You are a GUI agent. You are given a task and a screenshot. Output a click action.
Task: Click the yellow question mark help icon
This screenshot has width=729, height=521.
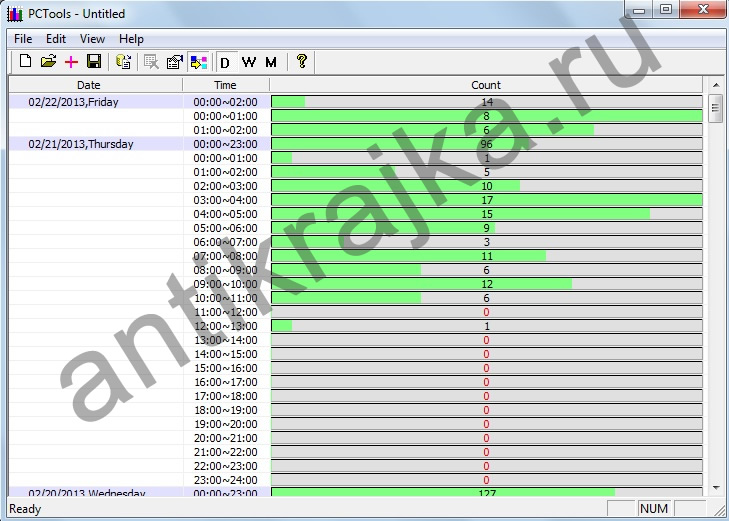point(301,62)
